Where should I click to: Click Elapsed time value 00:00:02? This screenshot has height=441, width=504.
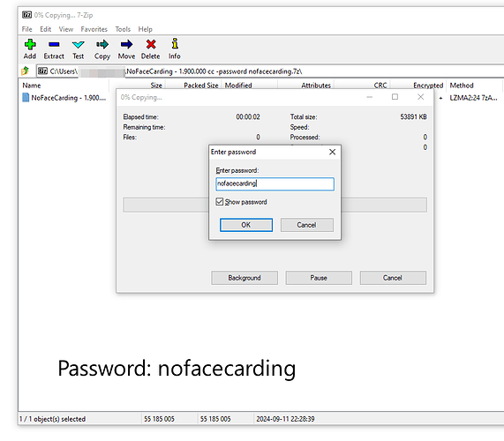(x=248, y=116)
